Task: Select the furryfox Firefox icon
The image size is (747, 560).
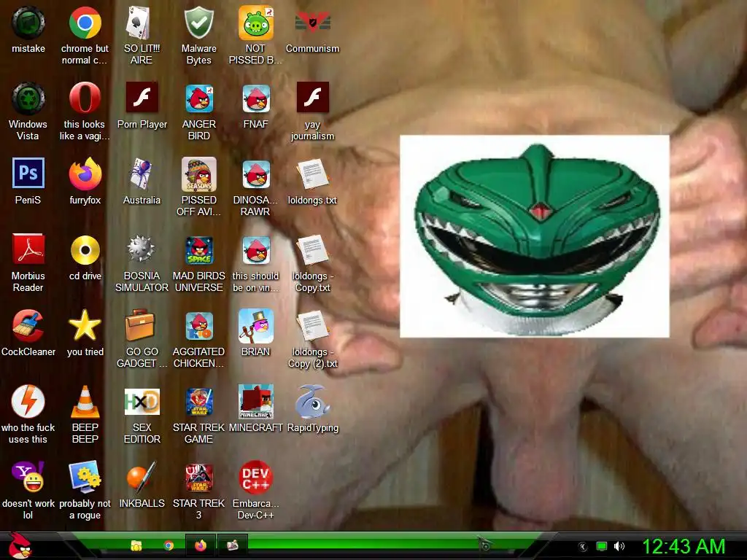Action: click(85, 174)
